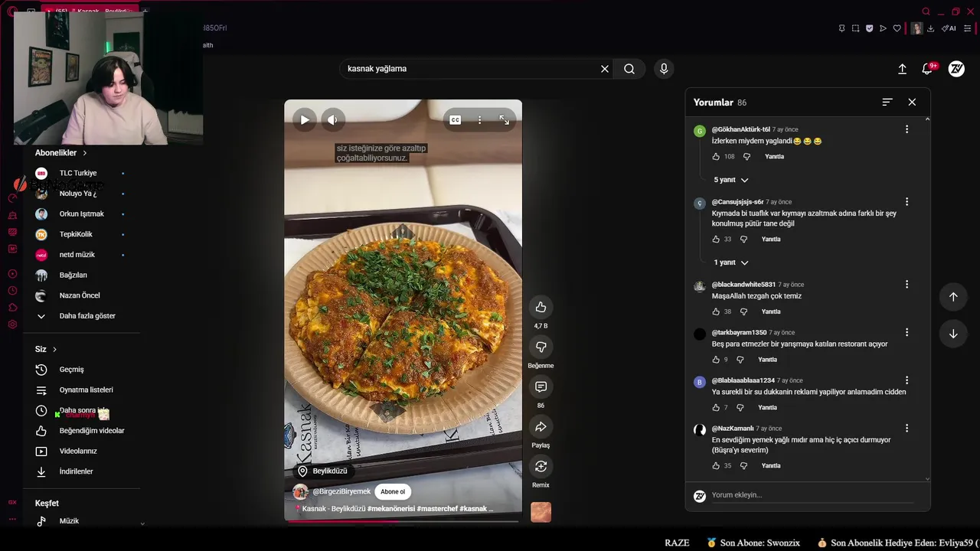Clear the search box text
The image size is (980, 551).
(604, 69)
